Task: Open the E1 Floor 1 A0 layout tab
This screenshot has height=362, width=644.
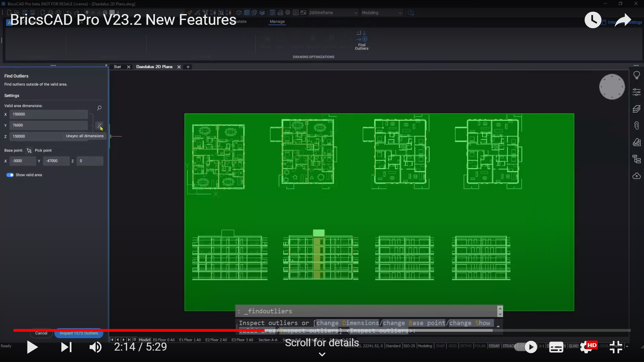Action: (190, 340)
